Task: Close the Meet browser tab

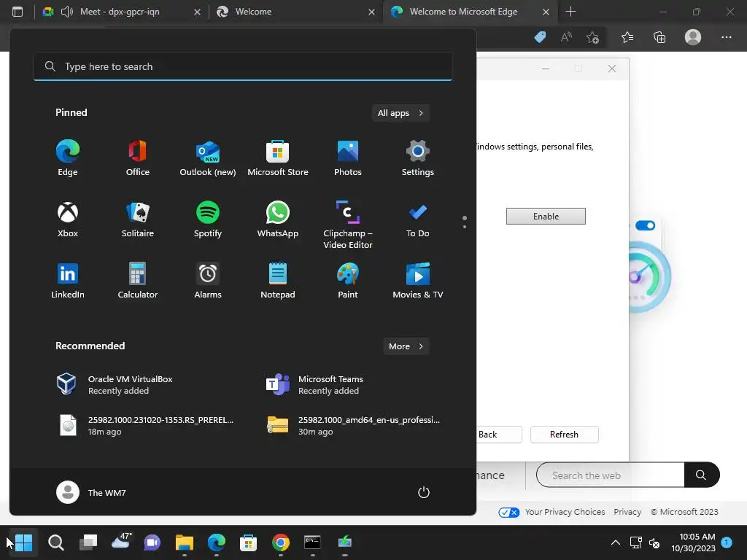Action: pyautogui.click(x=197, y=12)
